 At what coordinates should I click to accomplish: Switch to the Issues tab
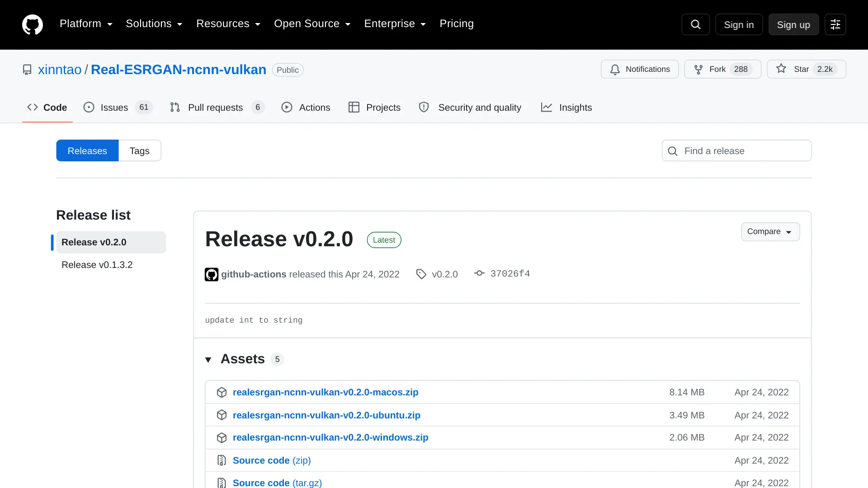point(118,108)
